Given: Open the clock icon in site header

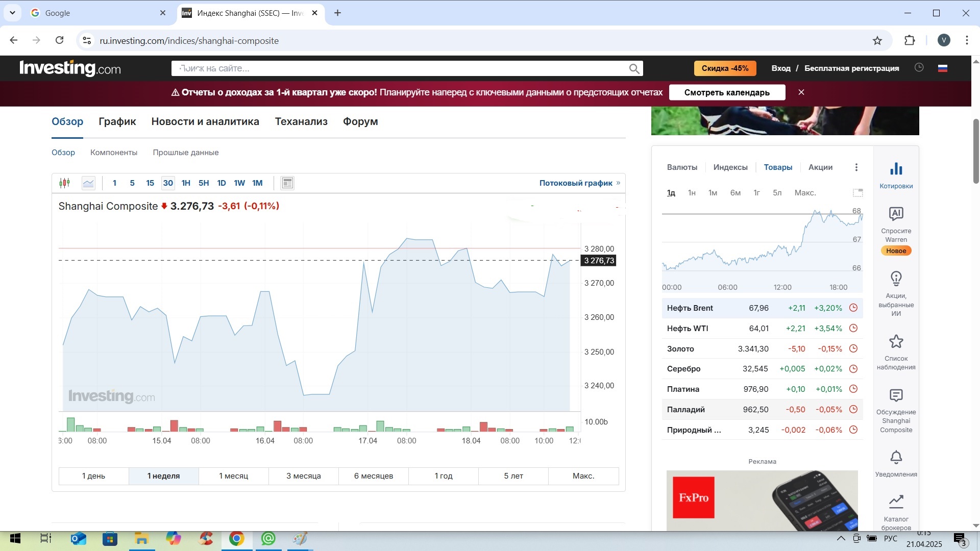Looking at the screenshot, I should (x=919, y=67).
